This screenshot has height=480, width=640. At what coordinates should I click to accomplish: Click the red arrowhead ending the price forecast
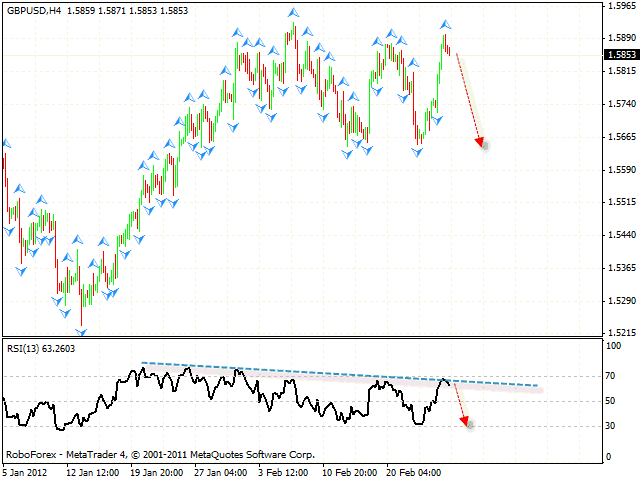tap(482, 142)
